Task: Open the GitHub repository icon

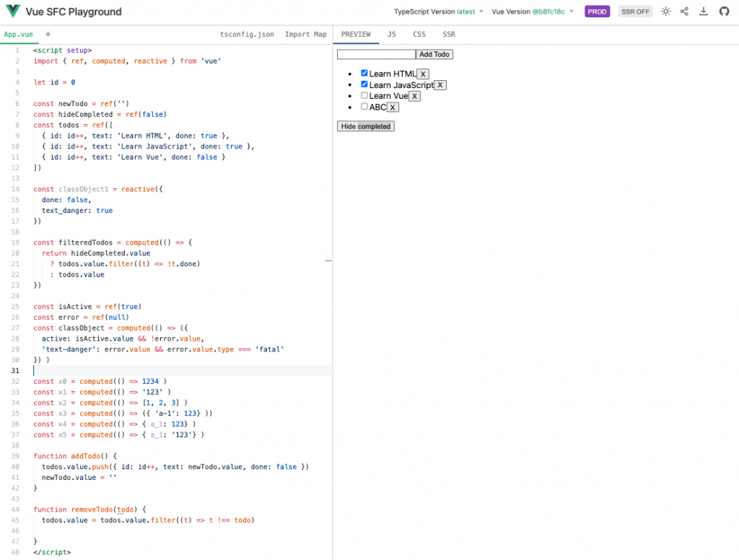Action: pyautogui.click(x=724, y=12)
